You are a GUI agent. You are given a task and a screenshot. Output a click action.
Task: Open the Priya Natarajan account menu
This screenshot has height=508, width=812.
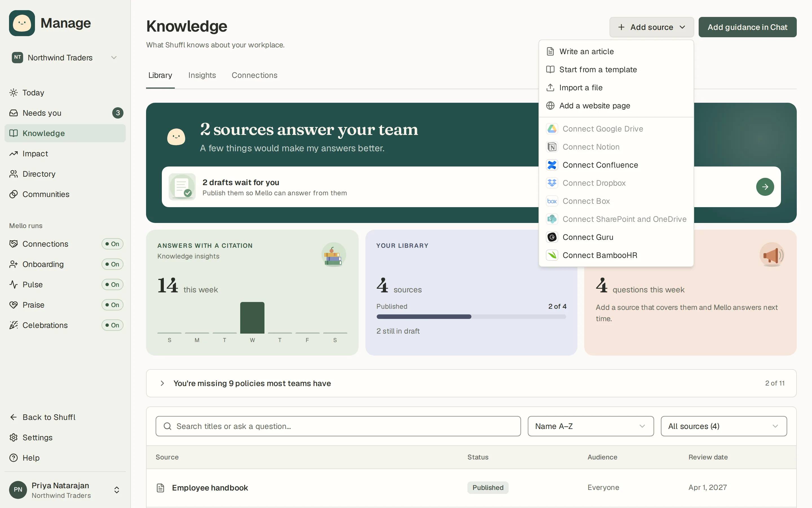tap(65, 490)
